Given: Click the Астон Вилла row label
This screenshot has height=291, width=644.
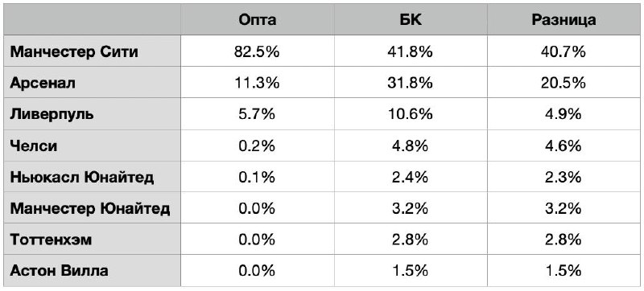Looking at the screenshot, I should click(x=59, y=271).
